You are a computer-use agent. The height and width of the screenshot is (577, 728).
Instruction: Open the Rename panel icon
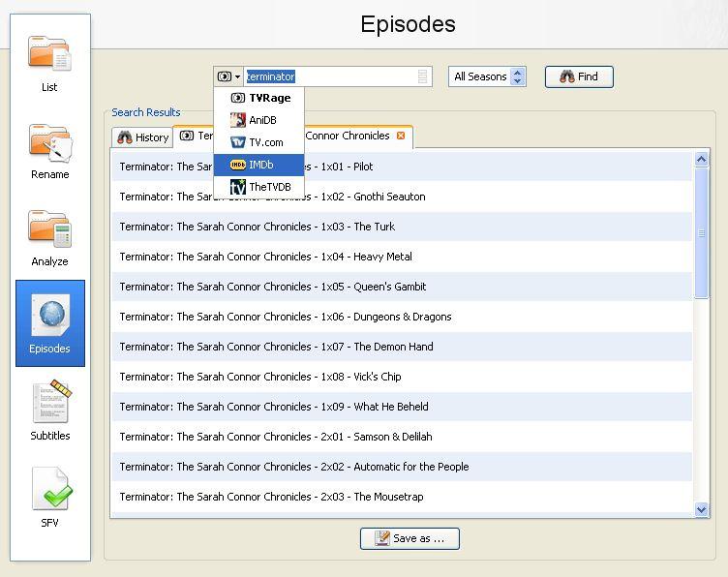click(49, 151)
